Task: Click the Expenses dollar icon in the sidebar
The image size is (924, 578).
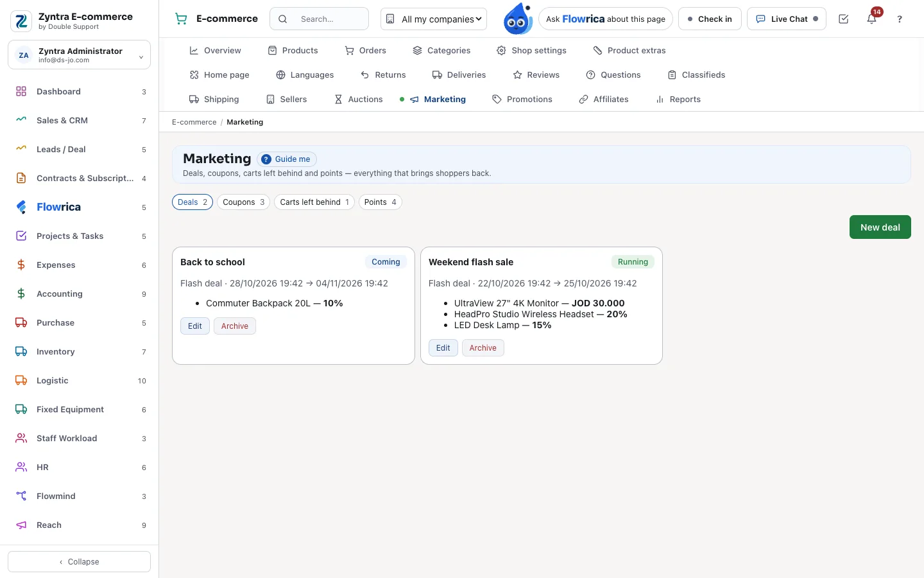Action: pyautogui.click(x=21, y=265)
